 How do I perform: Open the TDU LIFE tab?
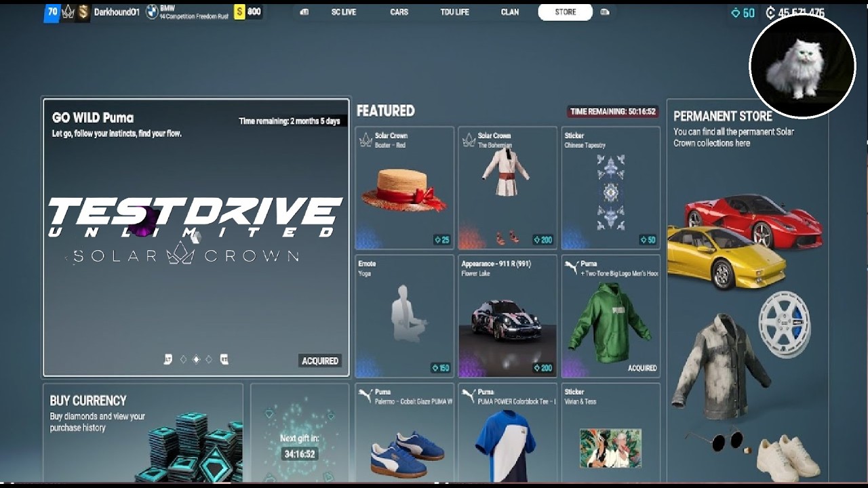tap(455, 12)
